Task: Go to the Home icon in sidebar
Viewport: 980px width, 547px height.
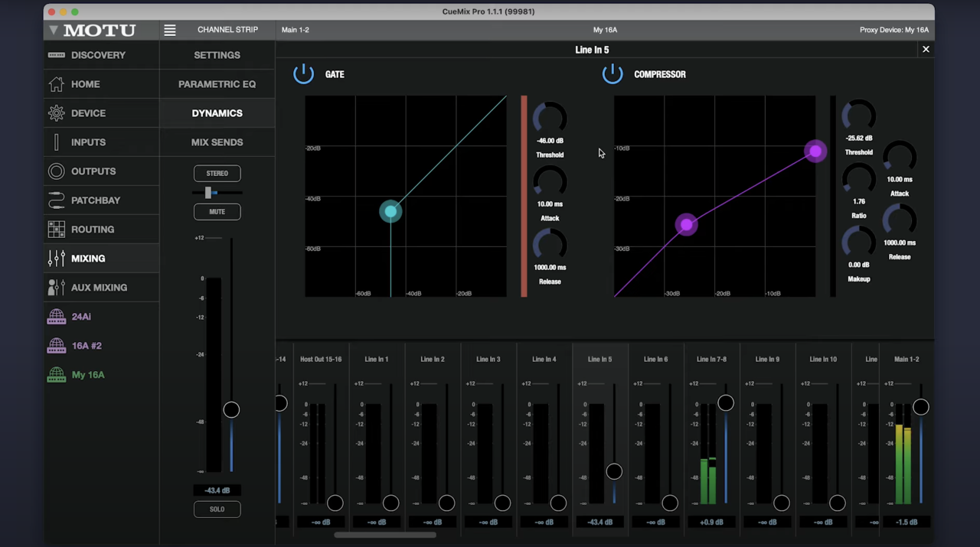Action: [x=56, y=84]
